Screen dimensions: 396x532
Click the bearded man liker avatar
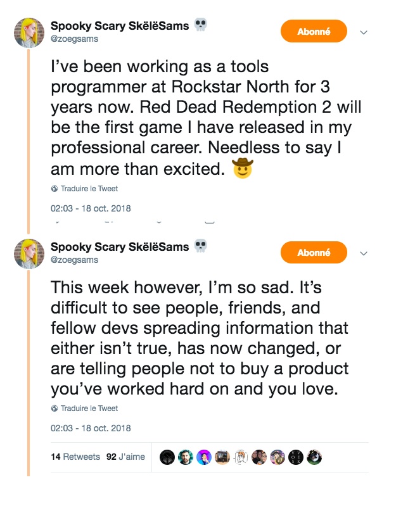(186, 457)
